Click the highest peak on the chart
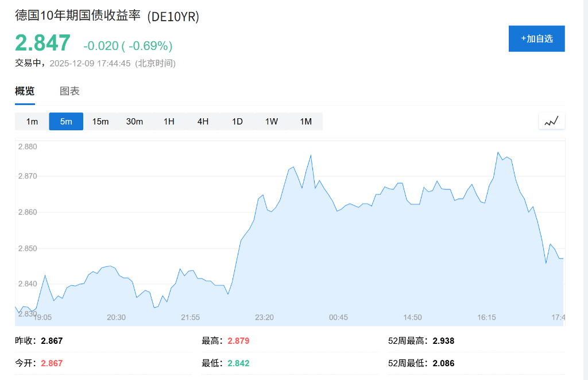This screenshot has width=588, height=380. tap(498, 152)
